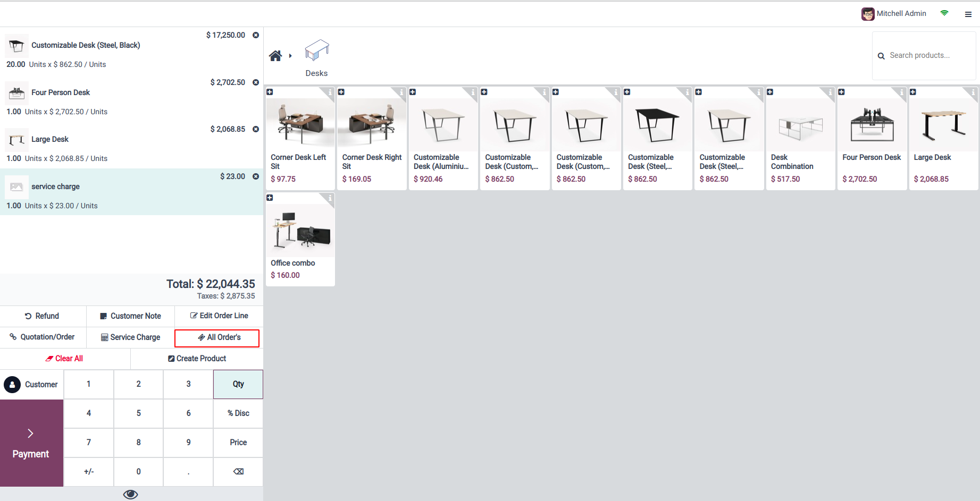The width and height of the screenshot is (980, 501).
Task: Click the plus icon on Corner Desk Left Sit
Action: [270, 92]
